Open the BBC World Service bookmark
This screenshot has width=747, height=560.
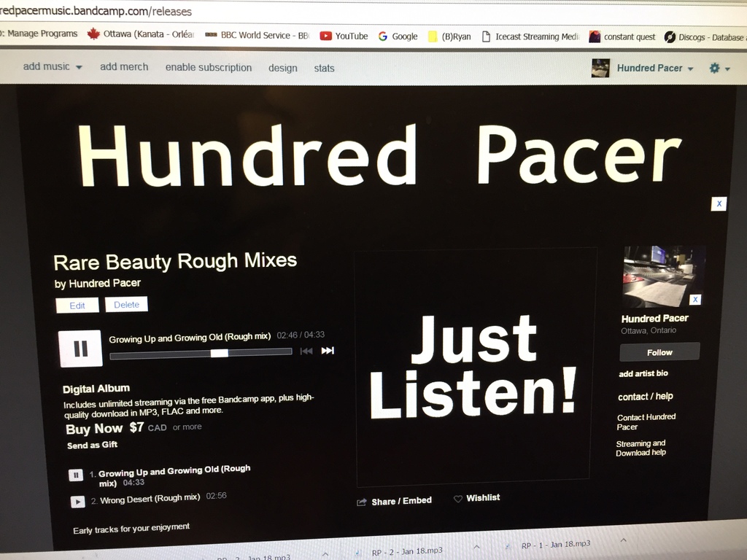pos(258,35)
